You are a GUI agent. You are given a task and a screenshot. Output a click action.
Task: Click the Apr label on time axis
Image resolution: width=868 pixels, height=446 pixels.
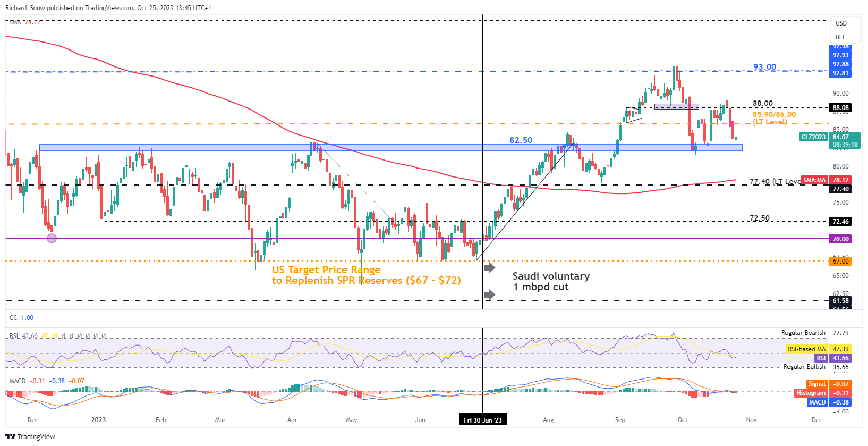292,420
